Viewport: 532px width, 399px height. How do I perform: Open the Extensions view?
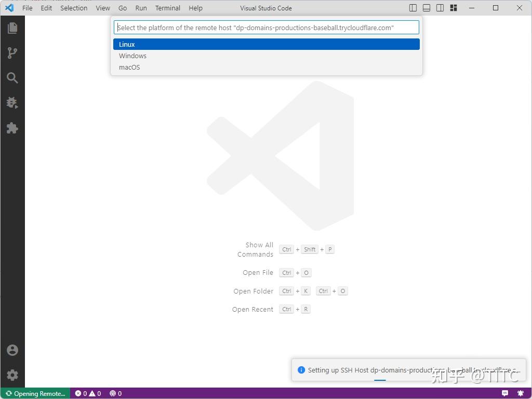click(x=12, y=128)
